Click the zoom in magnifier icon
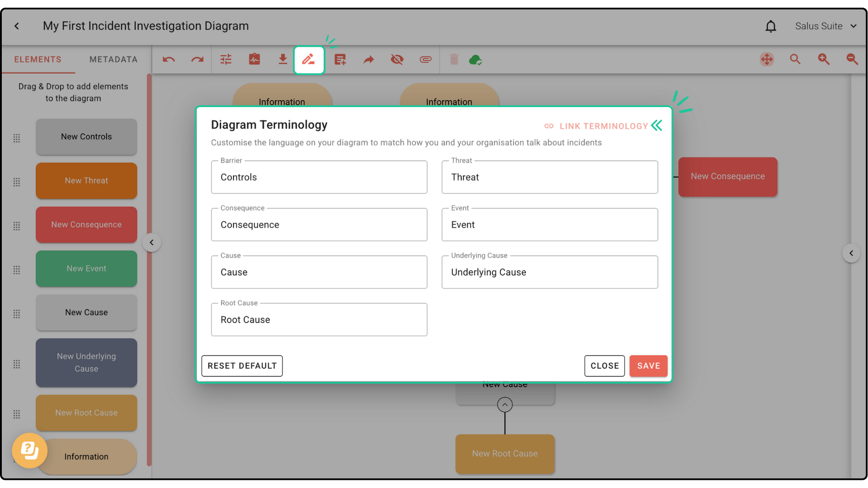This screenshot has height=488, width=868. point(823,59)
